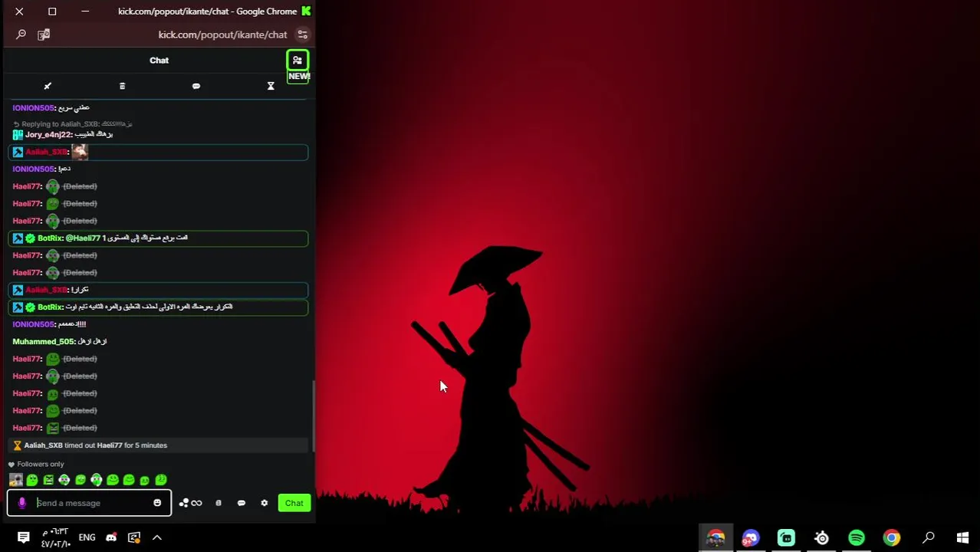This screenshot has height=552, width=980.
Task: Click the speech bubble icon beside settings gear
Action: pyautogui.click(x=242, y=503)
